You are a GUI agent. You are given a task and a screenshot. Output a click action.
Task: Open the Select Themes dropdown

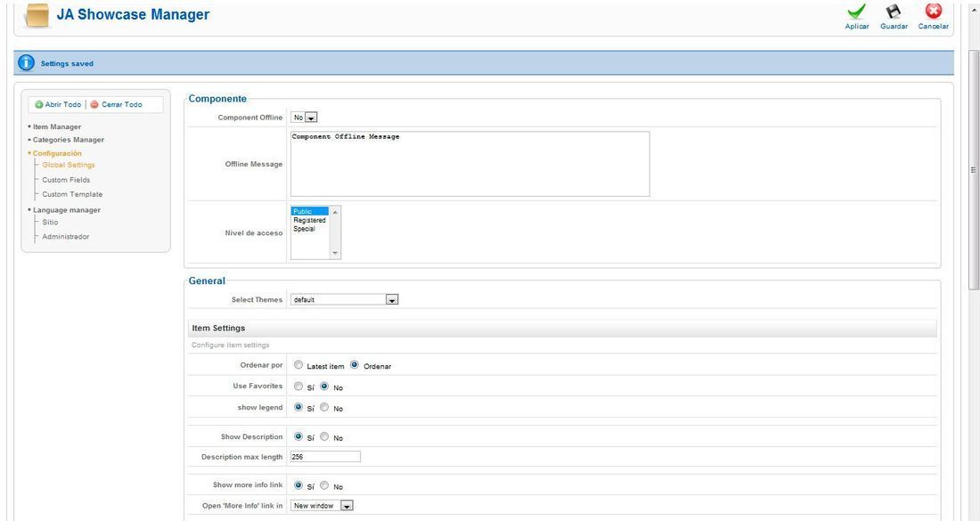(x=345, y=300)
